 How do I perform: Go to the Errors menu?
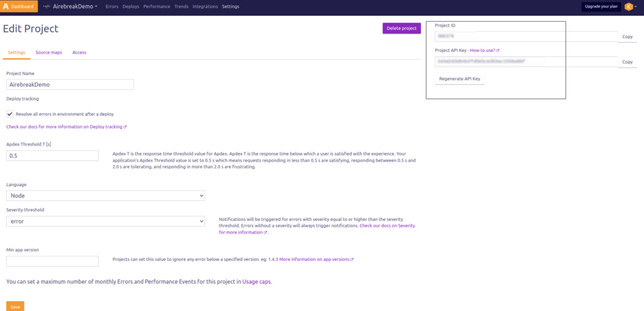point(112,7)
